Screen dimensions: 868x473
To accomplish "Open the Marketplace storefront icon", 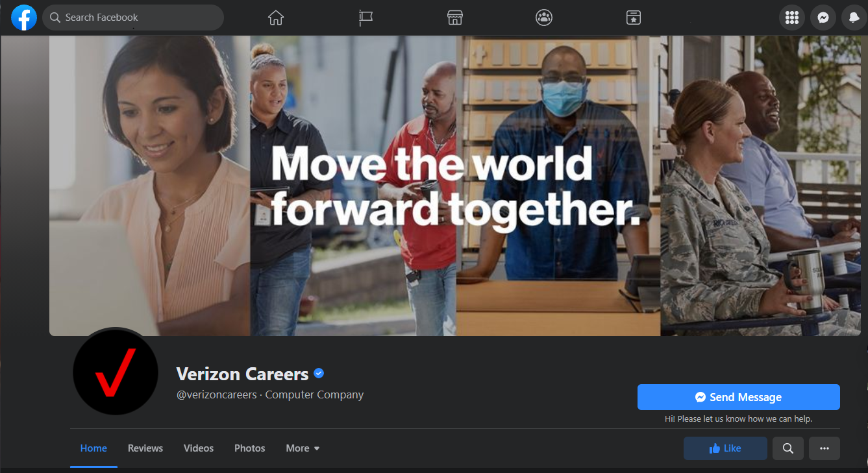I will tap(455, 18).
